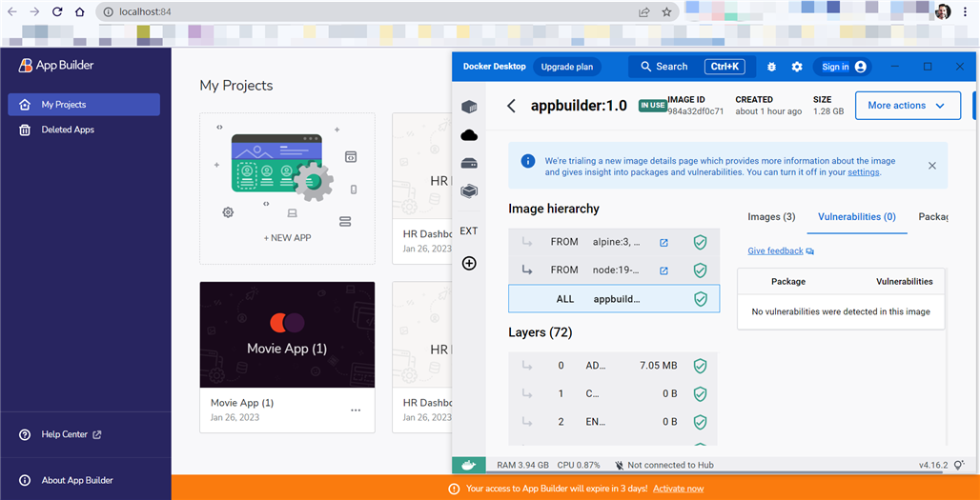Open Deleted Apps in App Builder sidebar

pos(68,130)
